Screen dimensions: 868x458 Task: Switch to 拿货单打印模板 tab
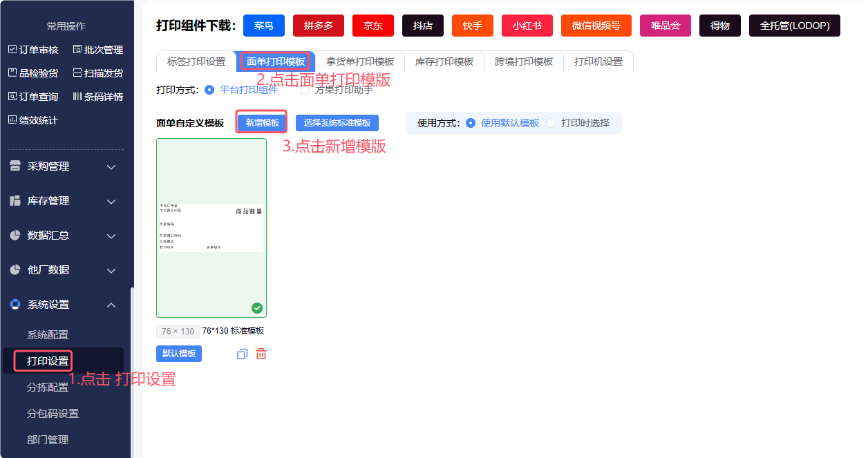coord(360,61)
